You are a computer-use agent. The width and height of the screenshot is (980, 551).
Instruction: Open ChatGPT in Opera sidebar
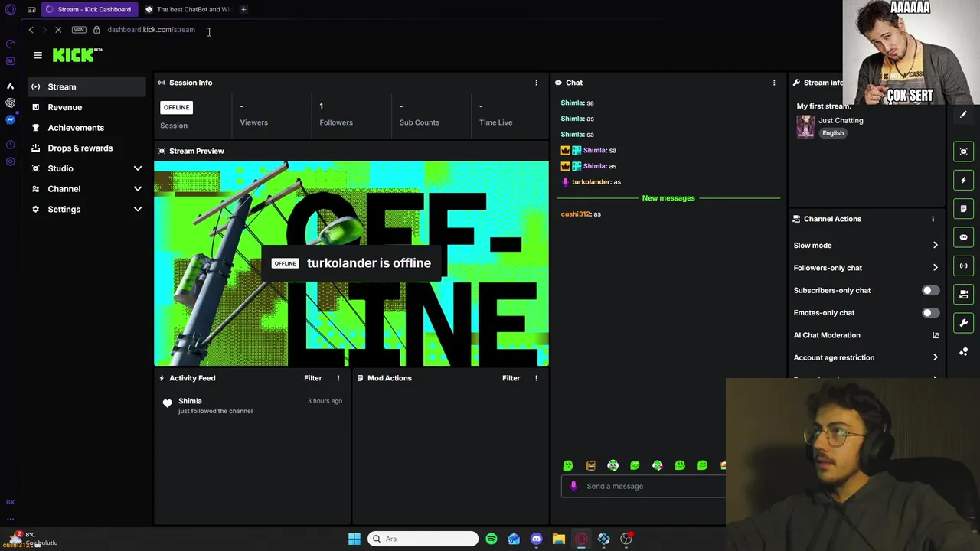(11, 103)
